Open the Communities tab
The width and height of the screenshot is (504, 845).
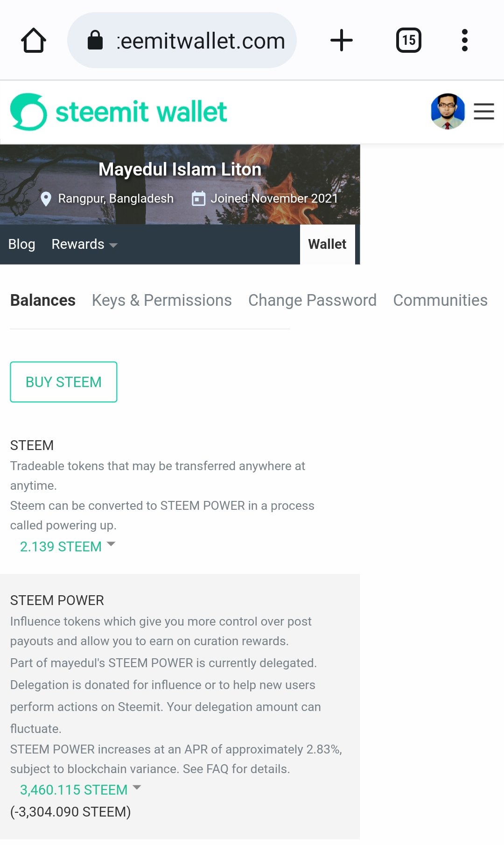440,300
